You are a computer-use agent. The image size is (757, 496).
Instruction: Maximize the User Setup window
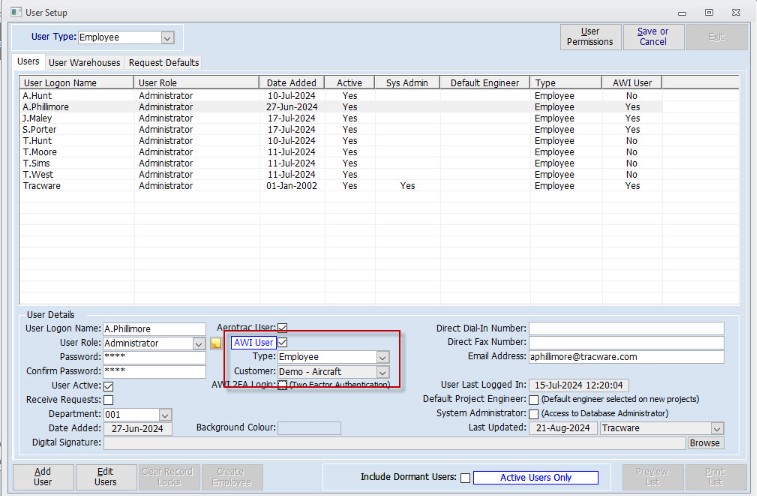click(709, 13)
